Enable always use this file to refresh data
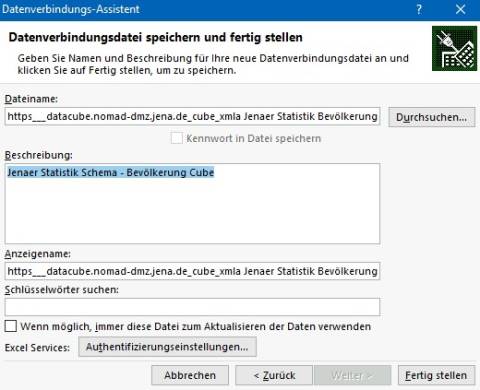This screenshot has width=480, height=390. [11, 326]
